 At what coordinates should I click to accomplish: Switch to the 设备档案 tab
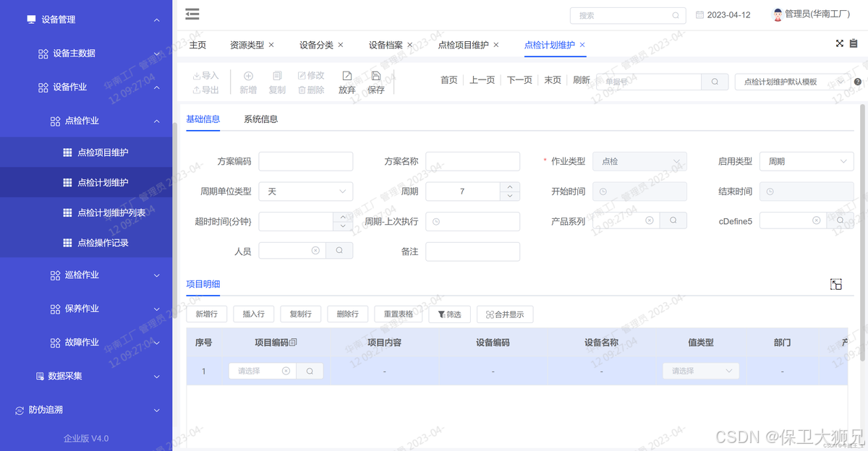[386, 45]
